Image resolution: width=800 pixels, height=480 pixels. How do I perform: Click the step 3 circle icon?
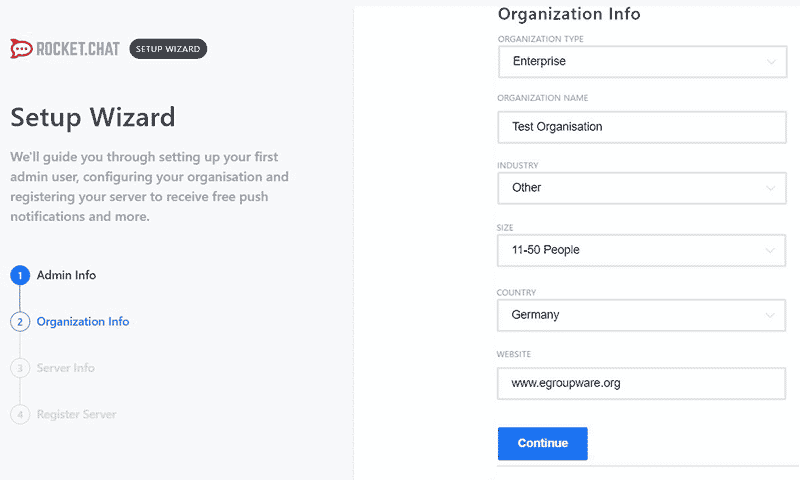(20, 368)
